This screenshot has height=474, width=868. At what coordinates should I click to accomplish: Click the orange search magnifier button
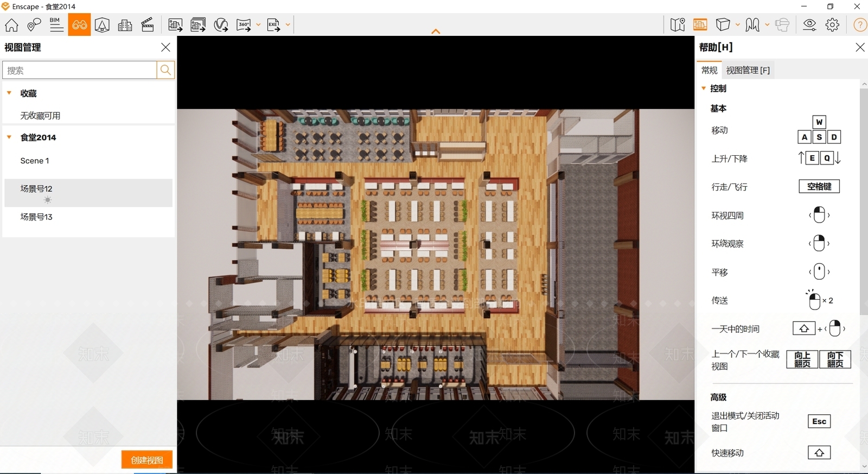[x=165, y=70]
